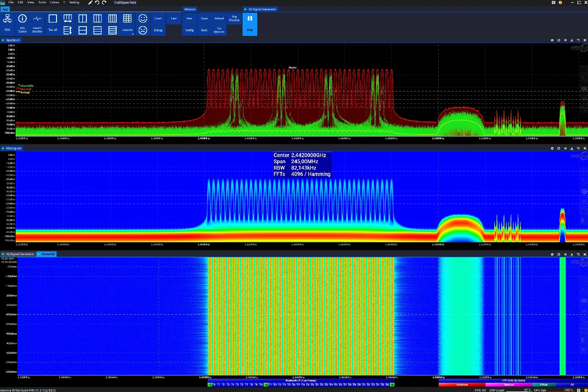Stop the IQ Signal Generator
This screenshot has width=588, height=392.
click(x=250, y=24)
